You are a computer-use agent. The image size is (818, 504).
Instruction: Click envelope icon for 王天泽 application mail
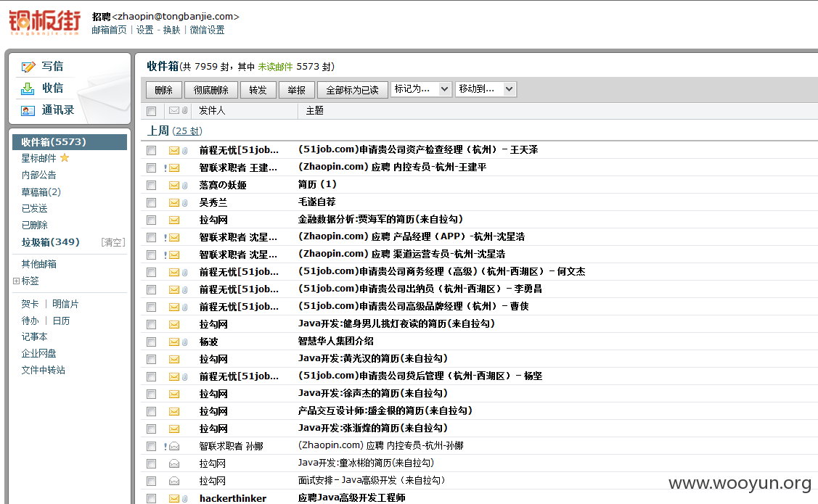[x=174, y=151]
